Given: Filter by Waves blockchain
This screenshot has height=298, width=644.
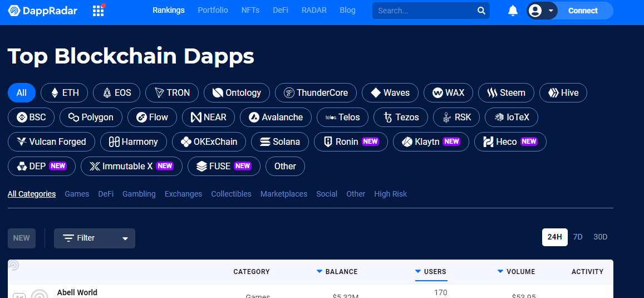Looking at the screenshot, I should click(390, 93).
